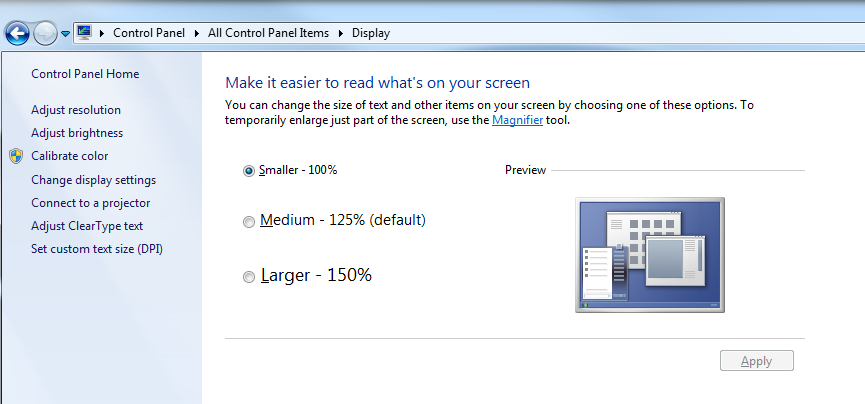Expand the arrow after Control Panel breadcrumb
The width and height of the screenshot is (865, 404).
point(199,33)
